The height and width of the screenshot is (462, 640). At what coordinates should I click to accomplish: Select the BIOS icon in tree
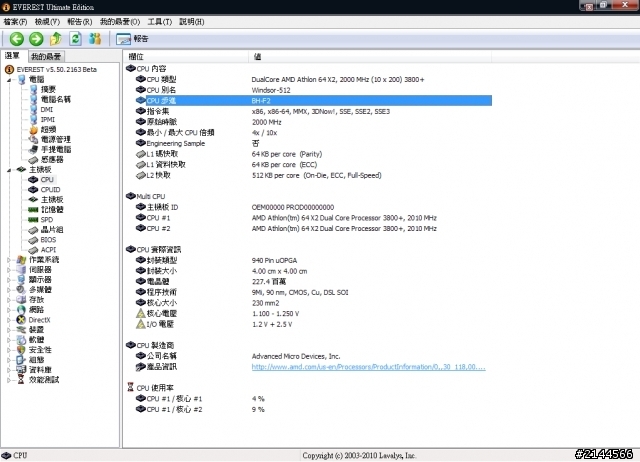coord(33,240)
